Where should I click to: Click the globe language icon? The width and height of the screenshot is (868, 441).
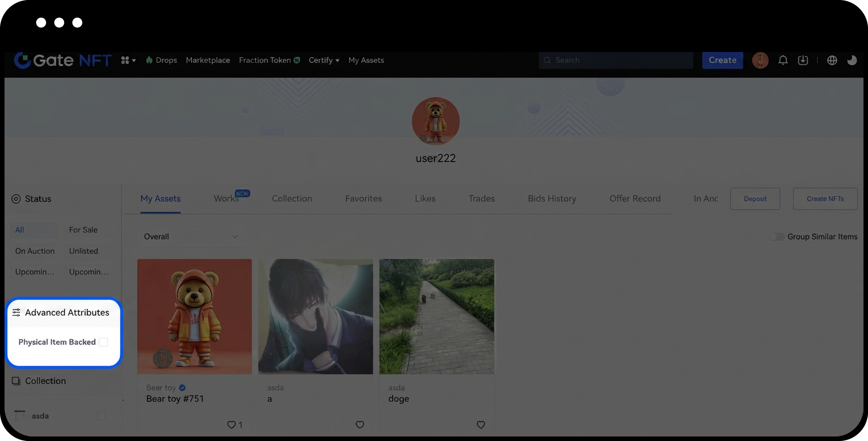coord(832,60)
